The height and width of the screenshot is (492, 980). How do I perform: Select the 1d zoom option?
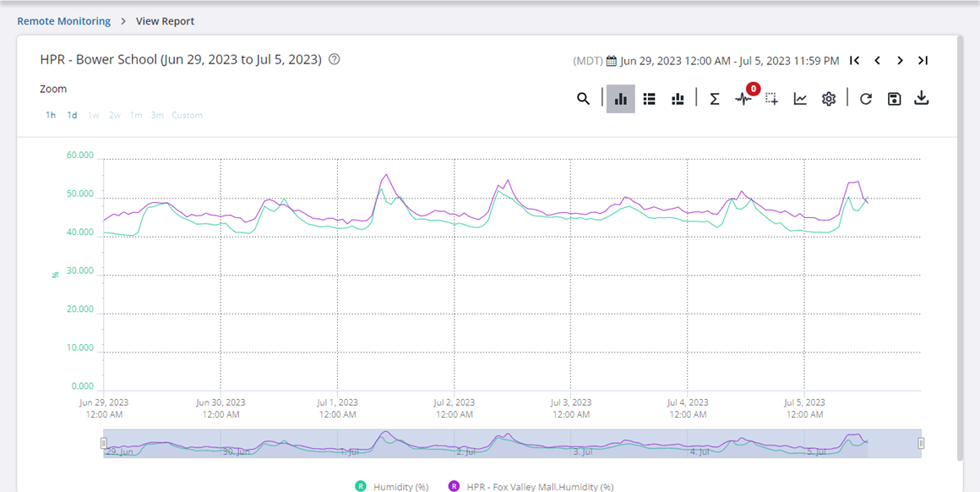point(73,115)
